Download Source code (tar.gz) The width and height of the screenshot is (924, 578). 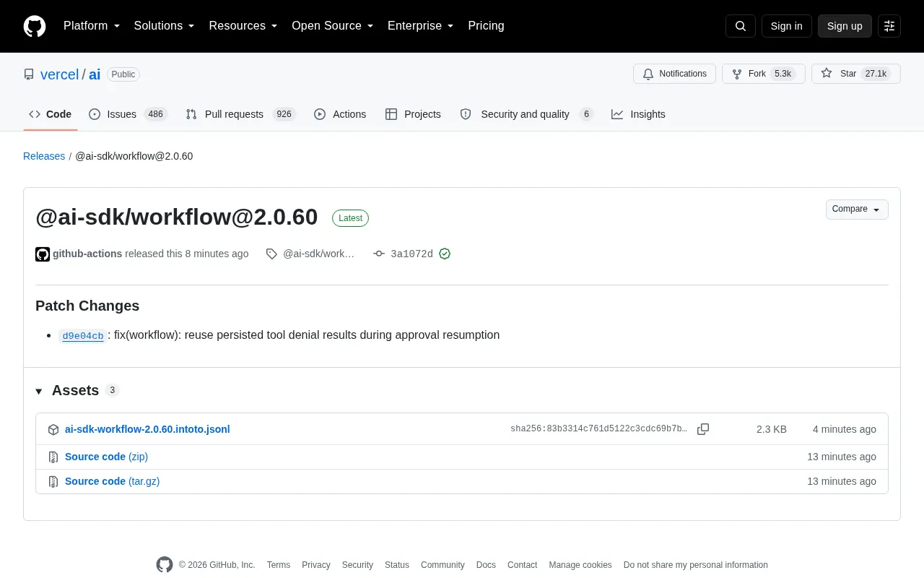pos(112,481)
